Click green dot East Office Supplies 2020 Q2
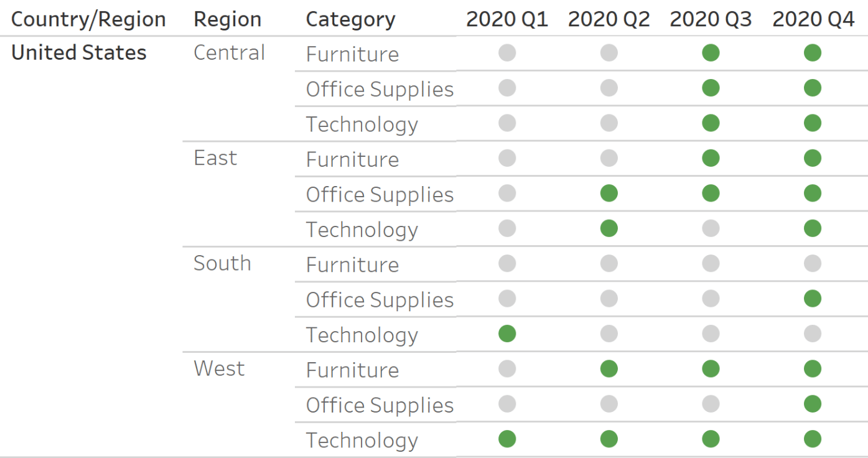 pyautogui.click(x=609, y=194)
